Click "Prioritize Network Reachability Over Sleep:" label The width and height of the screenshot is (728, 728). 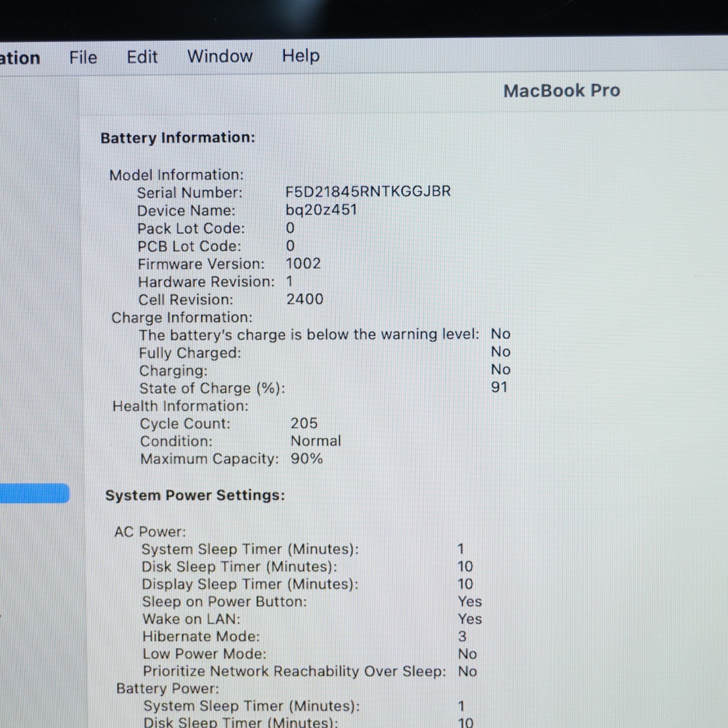coord(295,671)
